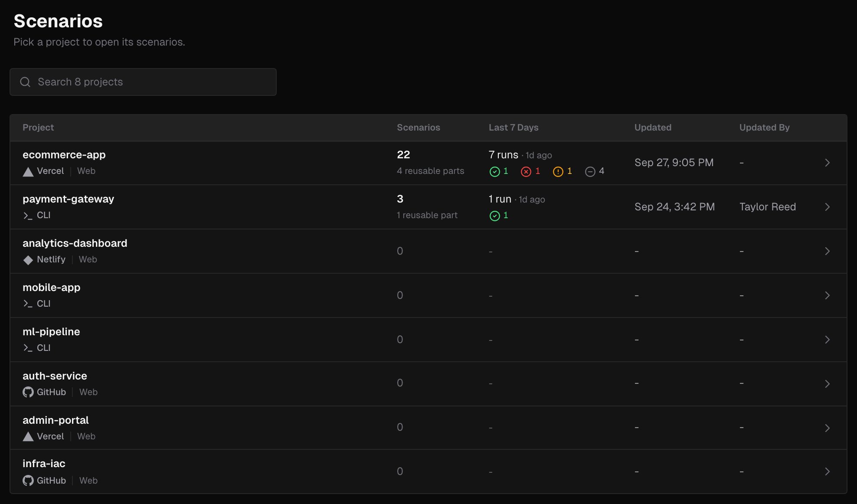The width and height of the screenshot is (857, 504).
Task: Open the mobile-app project name
Action: tap(51, 288)
